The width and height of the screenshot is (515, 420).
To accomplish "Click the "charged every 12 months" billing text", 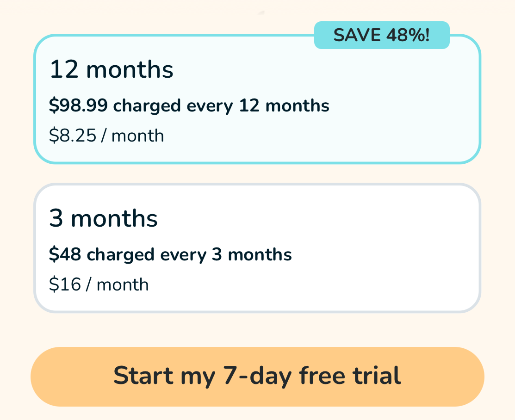I will coord(221,106).
